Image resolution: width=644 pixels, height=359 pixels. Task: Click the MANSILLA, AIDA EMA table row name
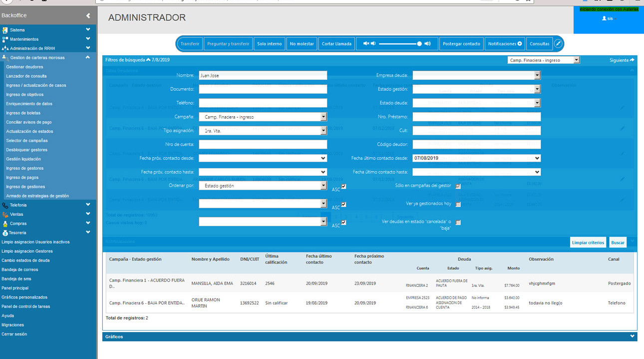click(212, 283)
